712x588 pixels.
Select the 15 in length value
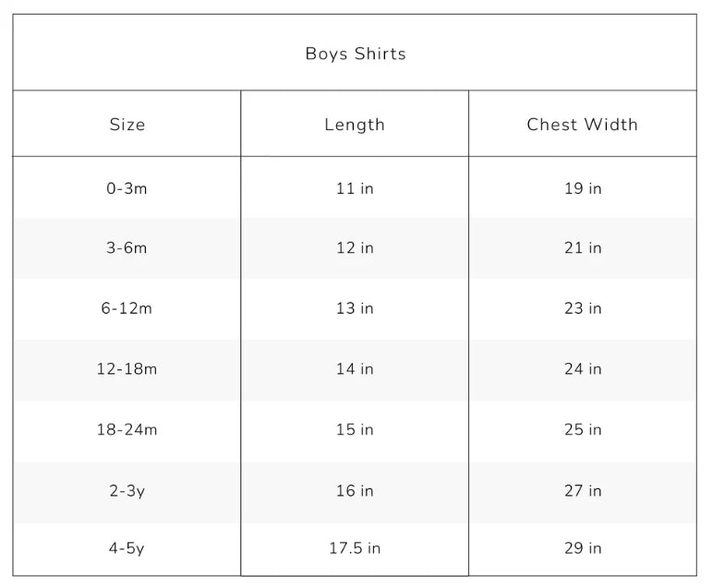click(355, 429)
